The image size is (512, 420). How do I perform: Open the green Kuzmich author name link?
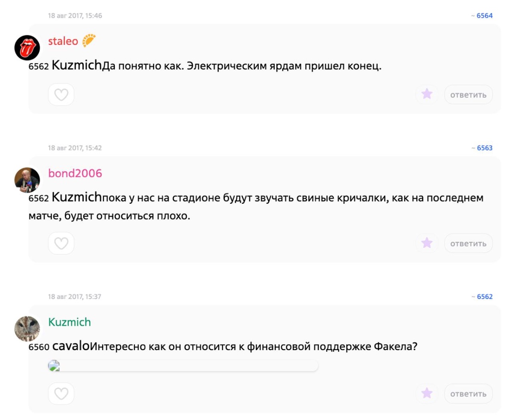[x=70, y=322]
